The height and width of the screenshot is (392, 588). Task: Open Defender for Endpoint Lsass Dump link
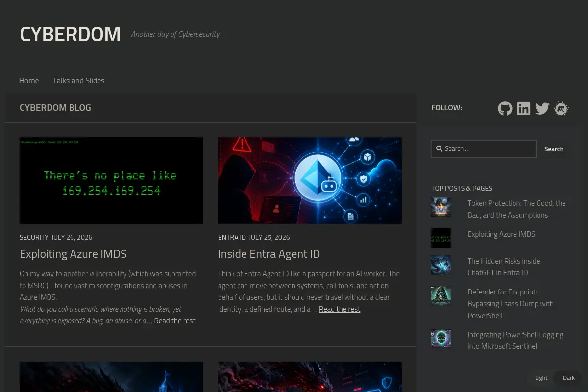click(511, 304)
